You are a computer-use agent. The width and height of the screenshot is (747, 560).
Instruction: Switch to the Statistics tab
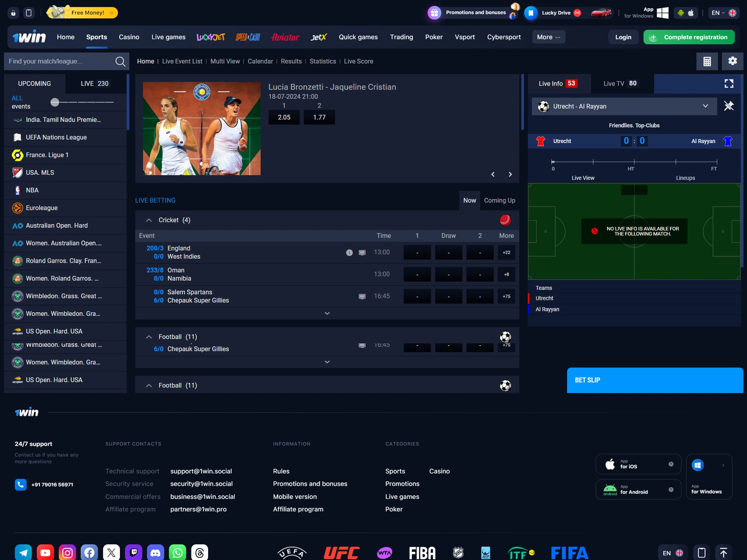(x=323, y=61)
